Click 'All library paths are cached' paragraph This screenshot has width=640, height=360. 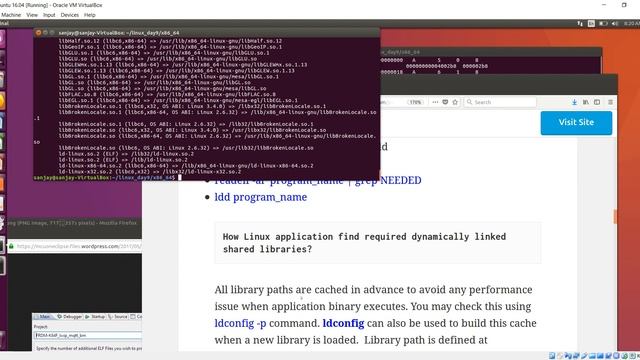pyautogui.click(x=376, y=315)
